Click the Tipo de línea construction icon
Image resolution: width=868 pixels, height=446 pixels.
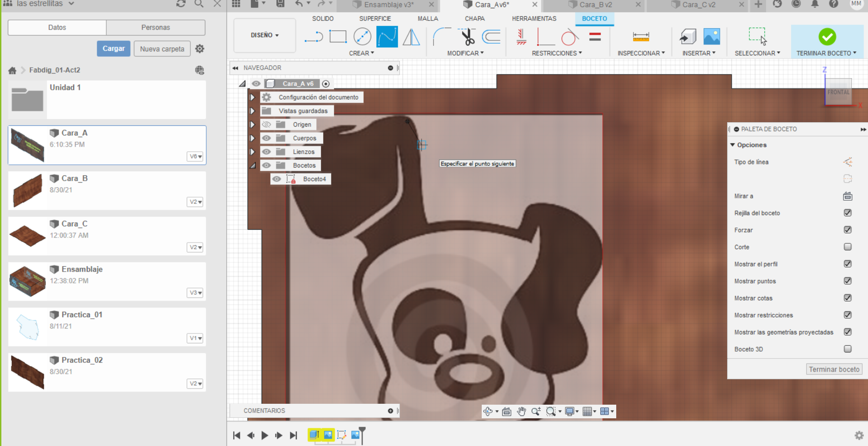848,162
